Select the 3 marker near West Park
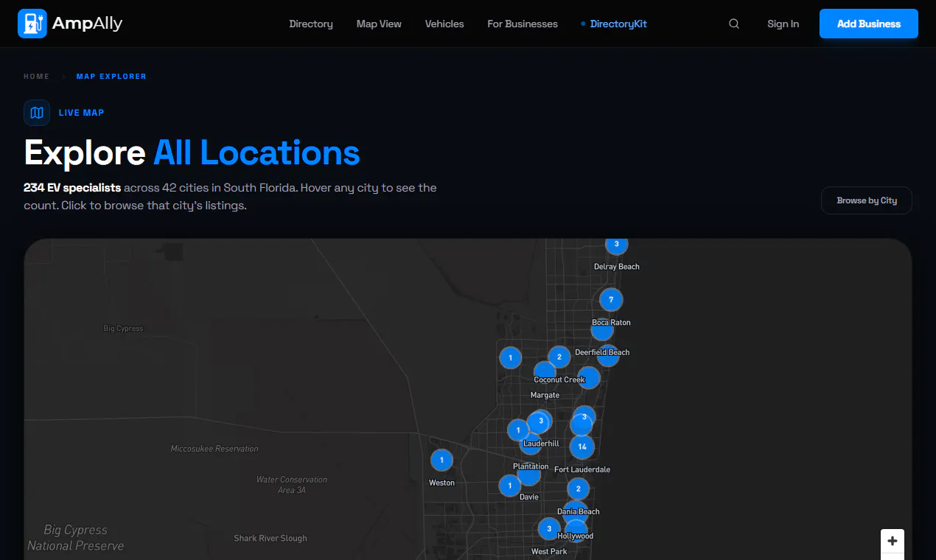The image size is (936, 560). (x=549, y=528)
